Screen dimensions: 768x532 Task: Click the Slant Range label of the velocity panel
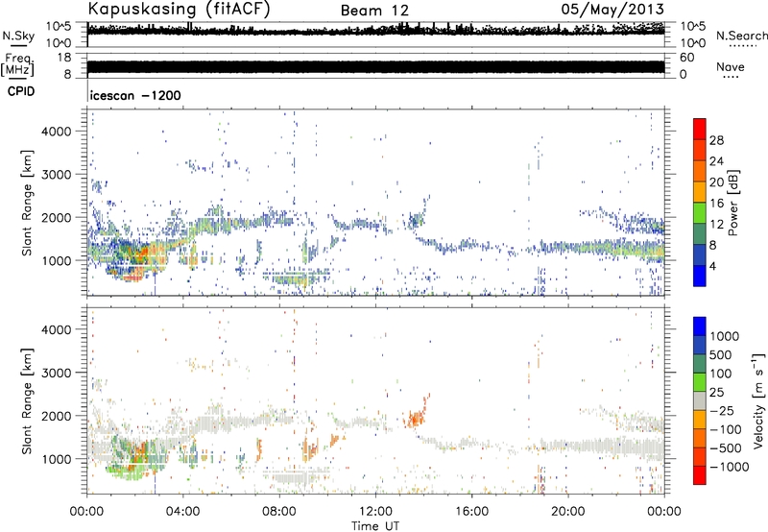(27, 400)
